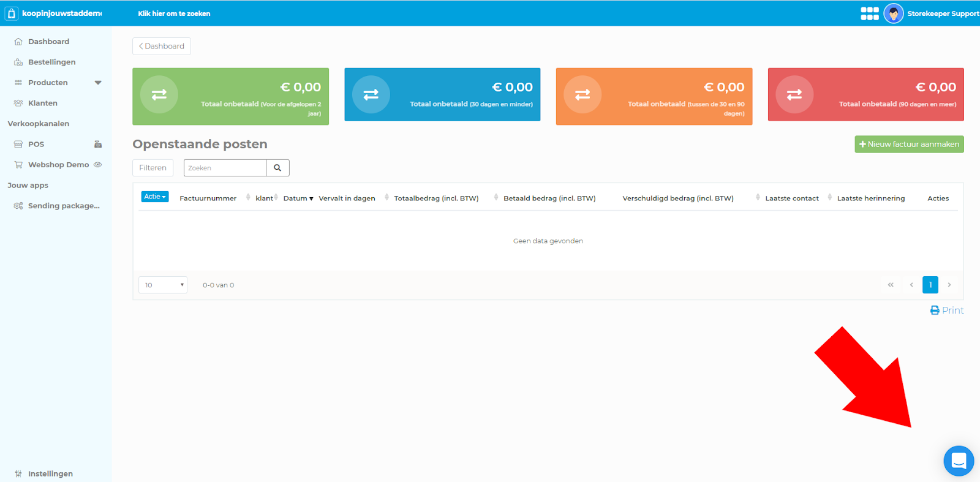980x482 pixels.
Task: Click the Filteren button
Action: pos(153,168)
